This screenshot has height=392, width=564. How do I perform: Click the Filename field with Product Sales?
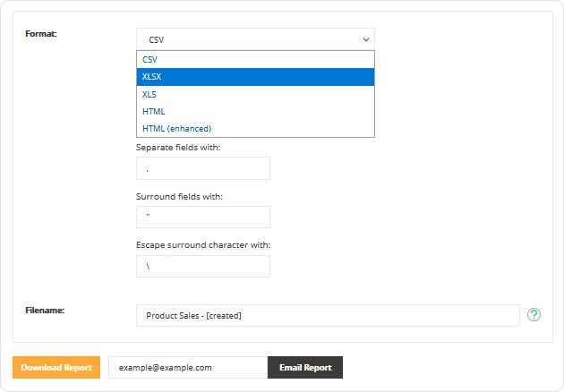click(x=327, y=316)
